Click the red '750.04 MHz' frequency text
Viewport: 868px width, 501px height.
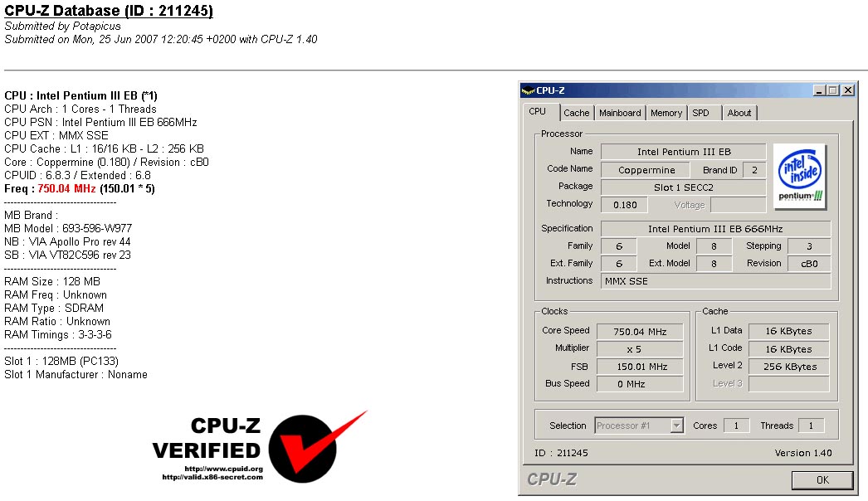66,189
